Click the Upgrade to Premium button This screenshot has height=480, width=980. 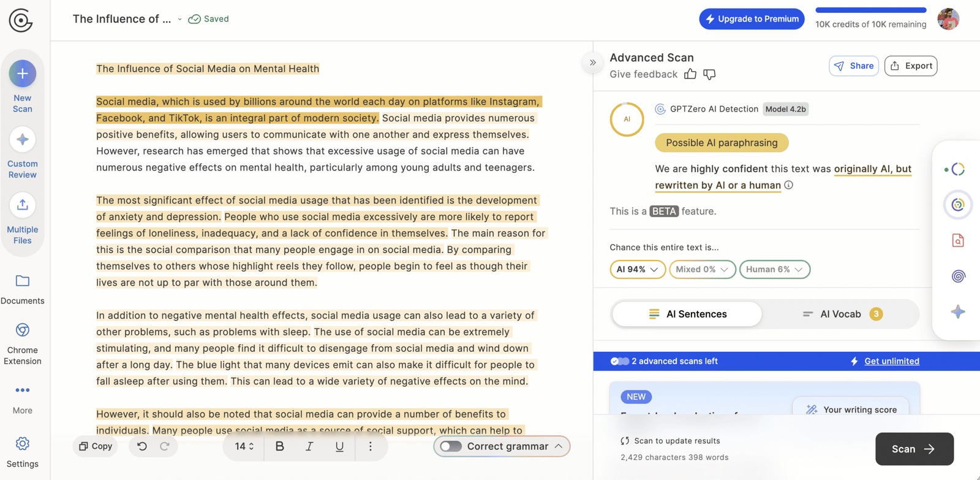(752, 19)
